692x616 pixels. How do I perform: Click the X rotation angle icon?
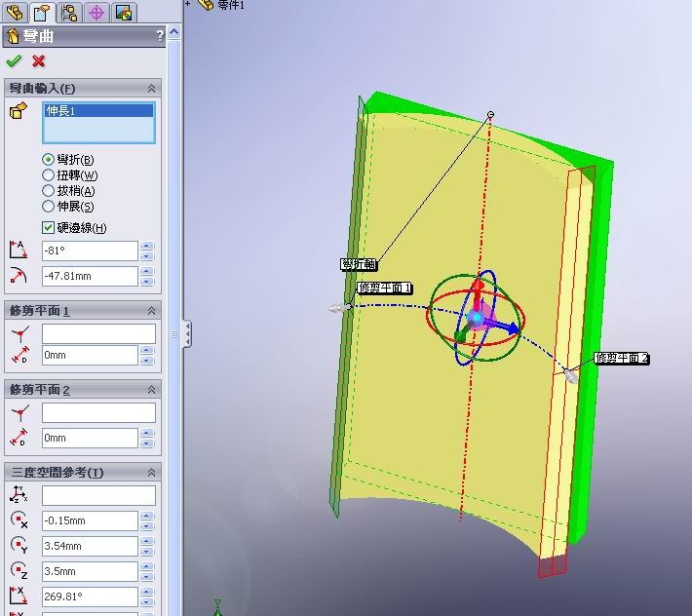click(19, 596)
